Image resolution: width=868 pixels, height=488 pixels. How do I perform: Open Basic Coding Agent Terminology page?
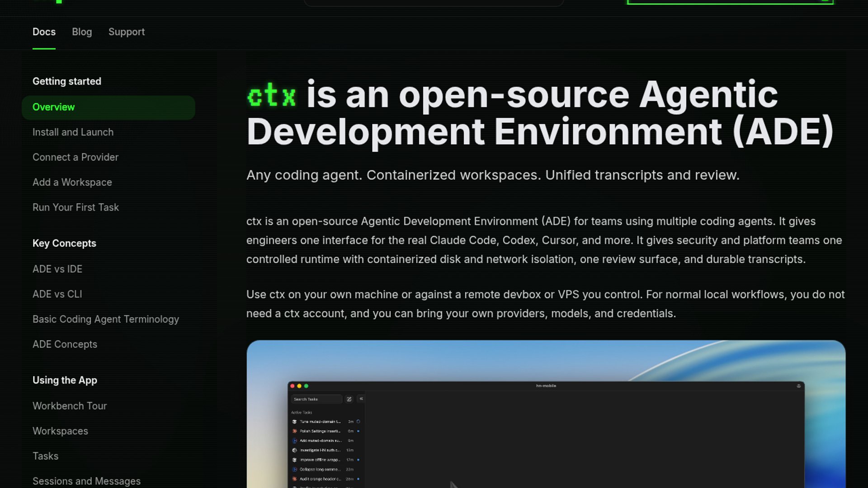[x=106, y=319]
